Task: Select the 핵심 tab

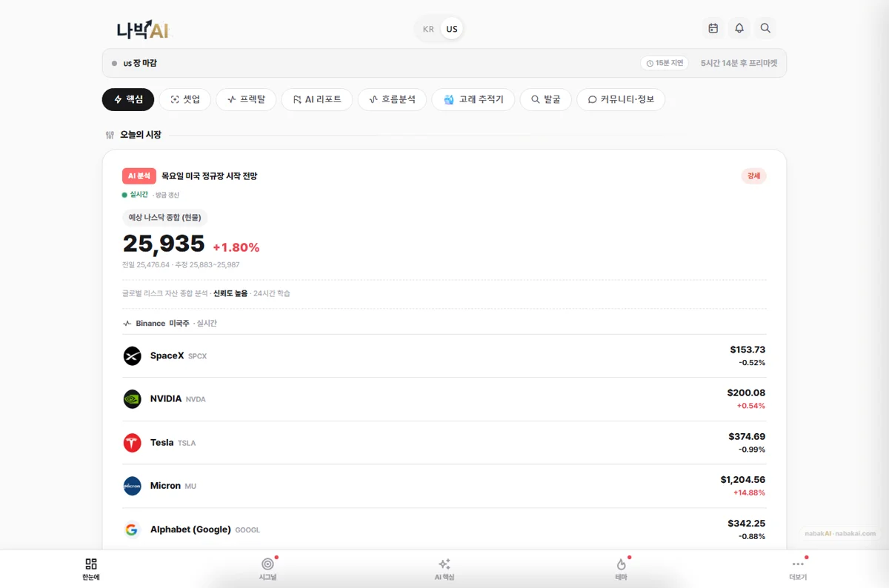Action: click(128, 99)
